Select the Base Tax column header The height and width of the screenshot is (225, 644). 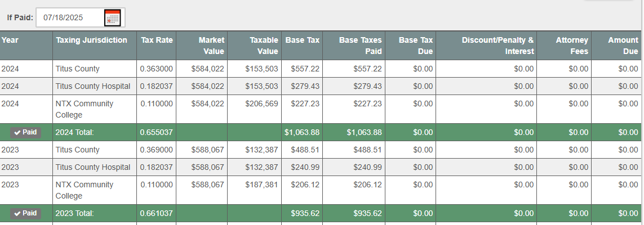[x=303, y=40]
